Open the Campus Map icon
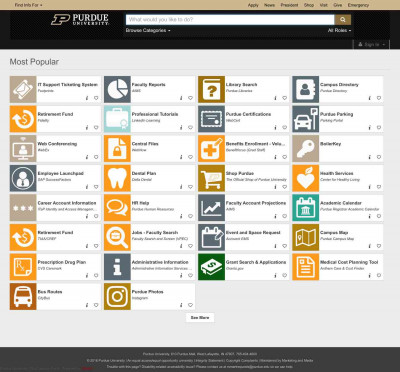Screen dimensions: 400x372 coord(306,237)
